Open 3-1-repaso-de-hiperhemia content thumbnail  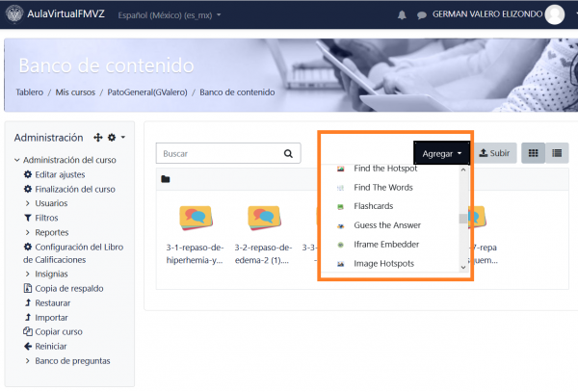pyautogui.click(x=197, y=220)
